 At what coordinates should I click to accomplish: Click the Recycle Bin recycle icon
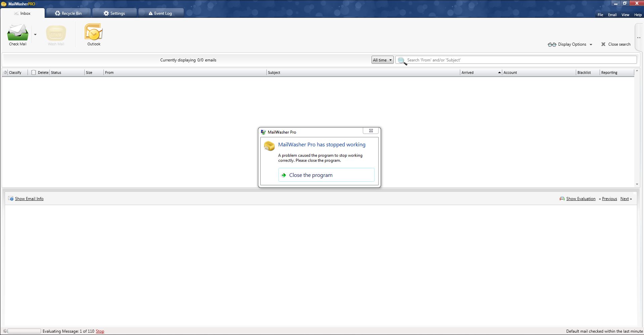[57, 13]
